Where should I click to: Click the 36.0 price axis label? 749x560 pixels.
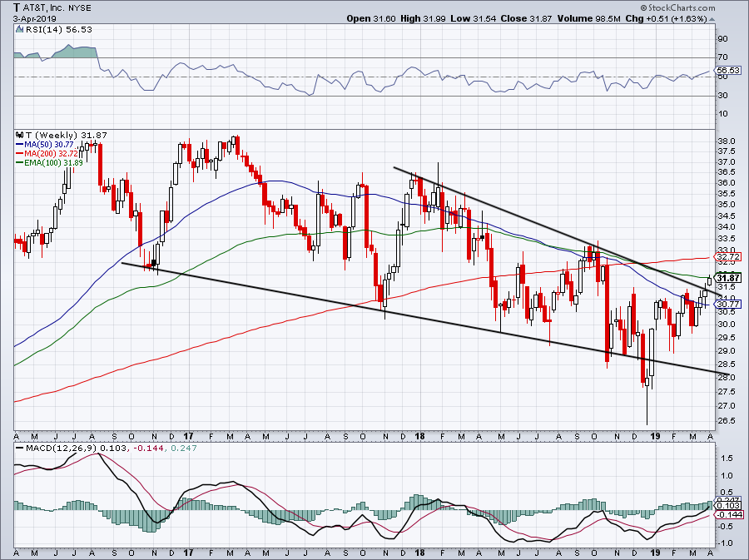(726, 183)
